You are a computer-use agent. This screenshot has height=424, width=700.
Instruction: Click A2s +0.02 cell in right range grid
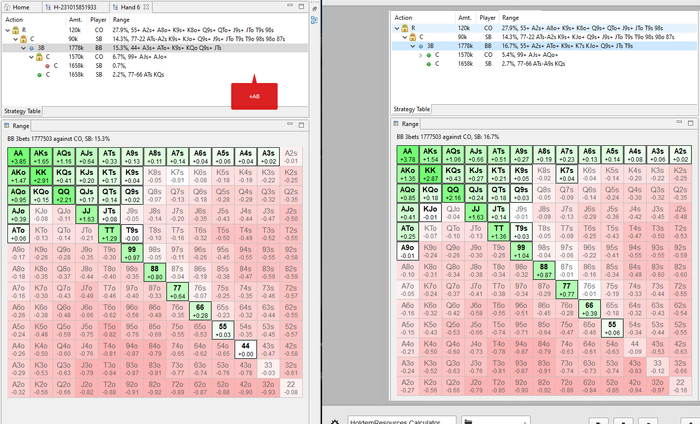680,154
